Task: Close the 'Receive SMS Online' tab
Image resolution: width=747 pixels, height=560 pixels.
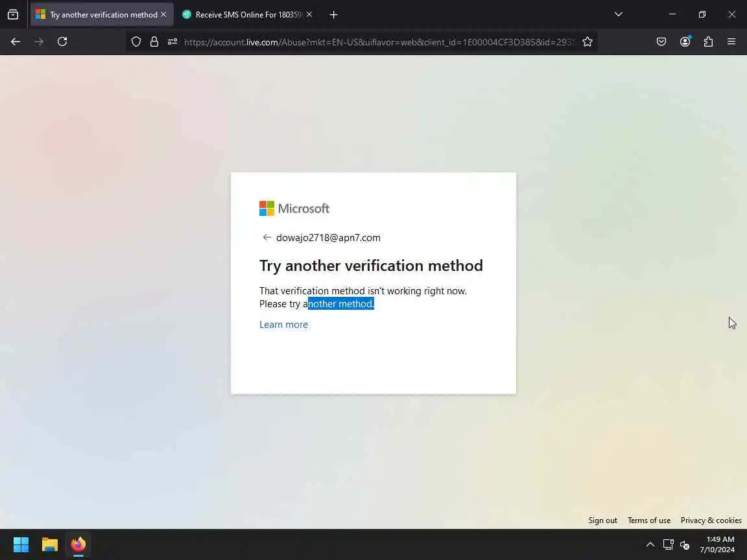Action: tap(309, 14)
